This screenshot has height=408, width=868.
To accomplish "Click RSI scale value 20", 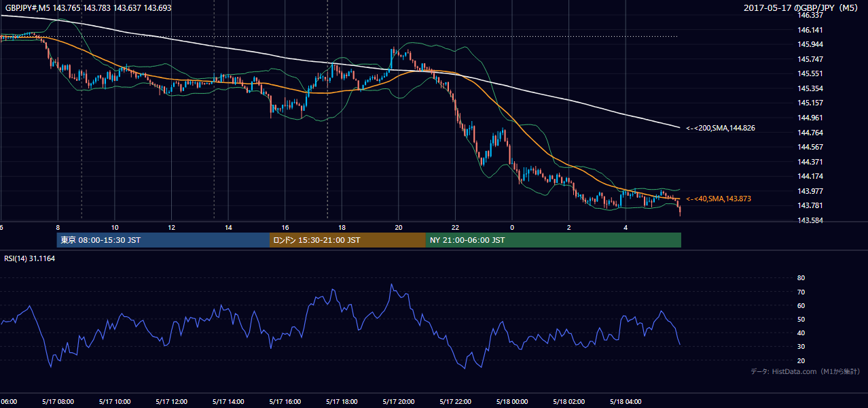I will pyautogui.click(x=801, y=360).
